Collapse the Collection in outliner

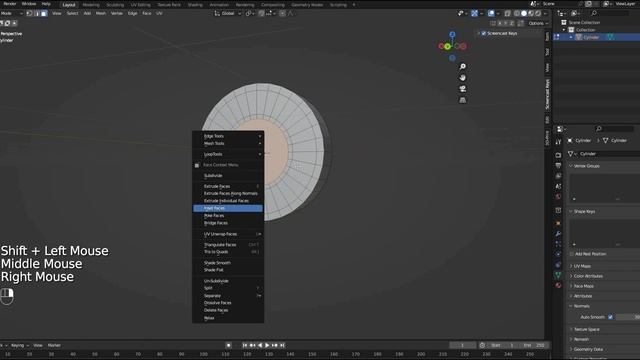click(x=564, y=30)
